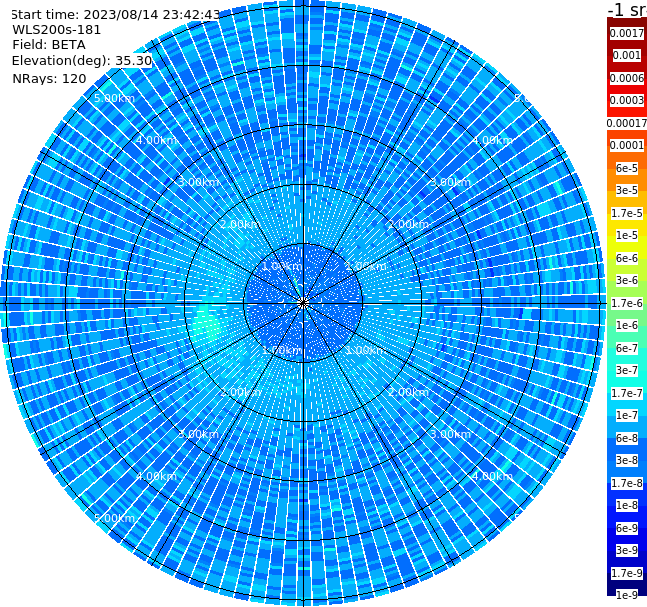Select the Field: BETA label
The image size is (647, 607).
tap(49, 45)
